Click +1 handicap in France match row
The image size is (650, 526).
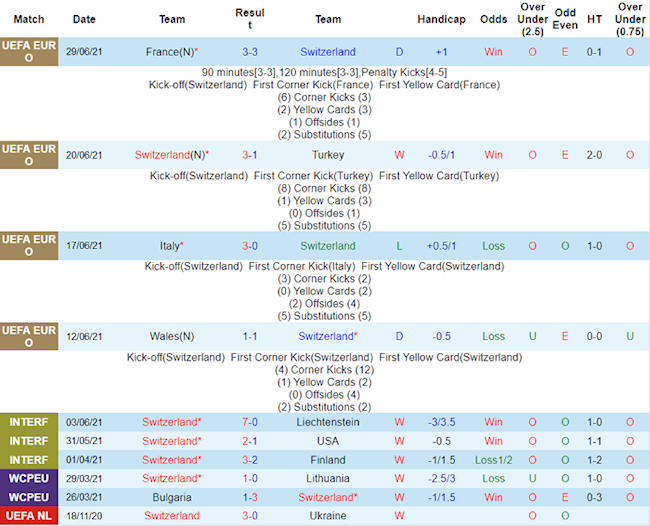tap(441, 52)
